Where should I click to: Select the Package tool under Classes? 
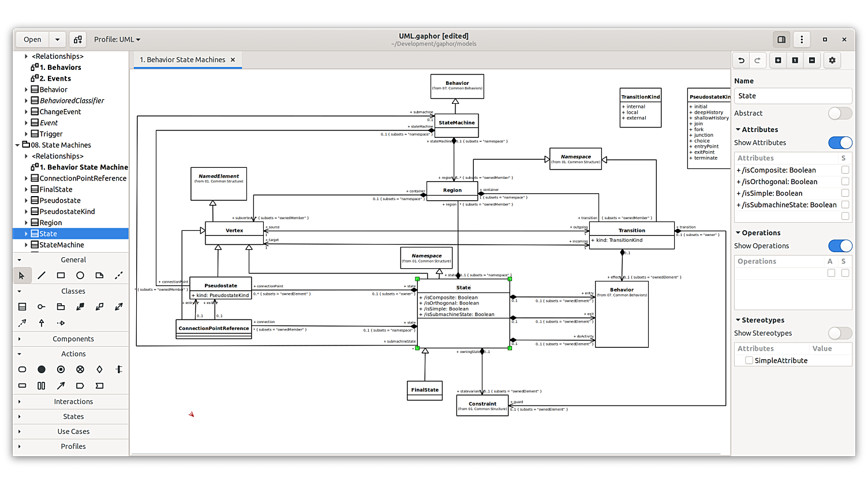click(x=61, y=307)
